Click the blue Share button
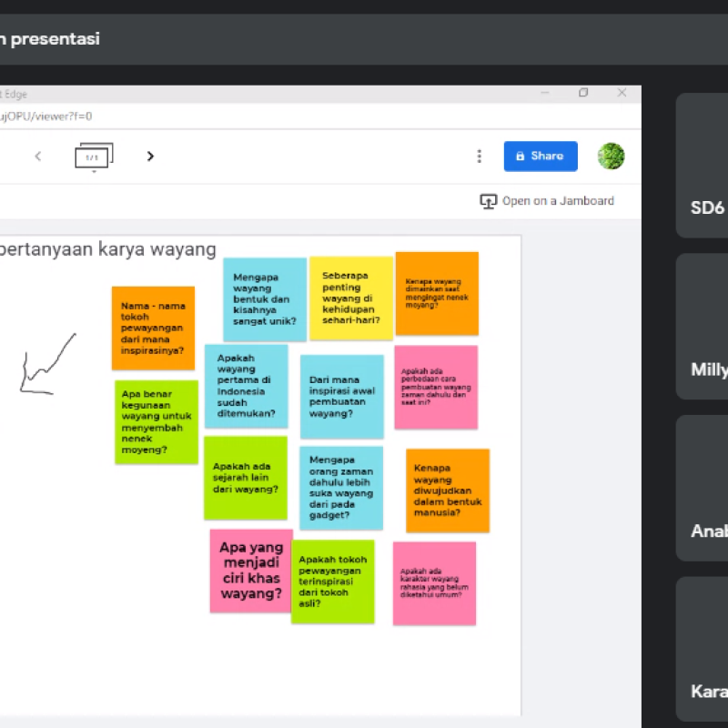The height and width of the screenshot is (728, 728). (540, 157)
